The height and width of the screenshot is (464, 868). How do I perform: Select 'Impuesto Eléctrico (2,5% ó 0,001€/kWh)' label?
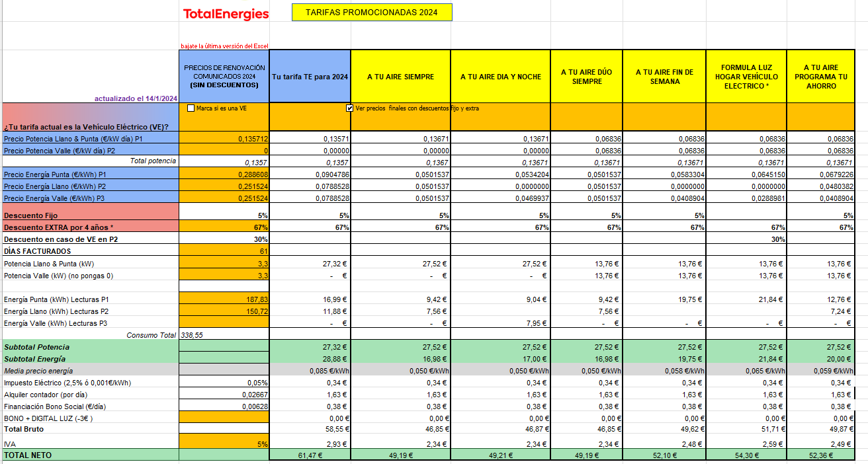point(66,383)
